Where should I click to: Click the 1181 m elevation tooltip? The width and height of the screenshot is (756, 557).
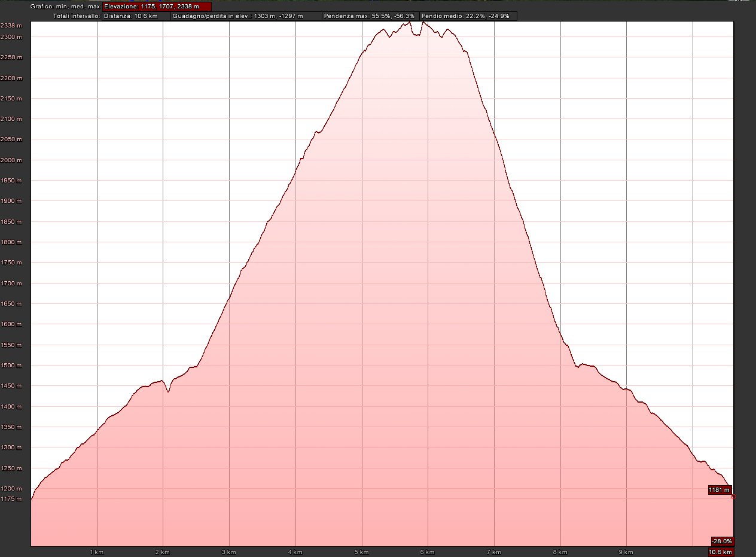[720, 490]
